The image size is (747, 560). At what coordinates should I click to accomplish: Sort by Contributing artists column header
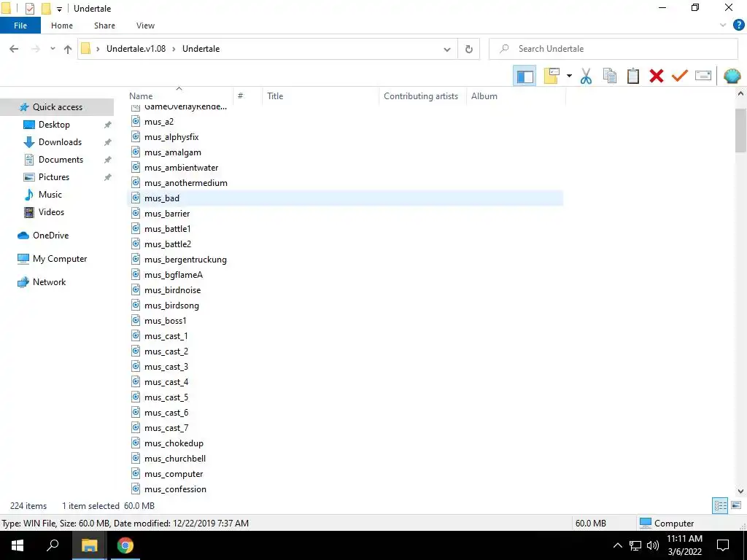tap(422, 96)
